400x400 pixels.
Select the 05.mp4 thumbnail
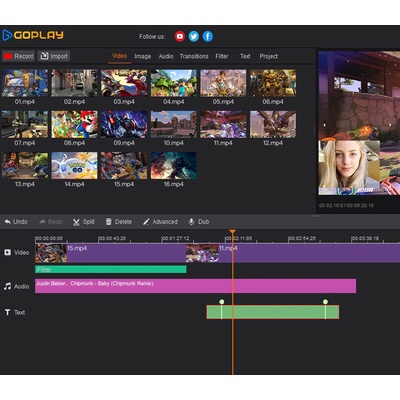[x=223, y=83]
